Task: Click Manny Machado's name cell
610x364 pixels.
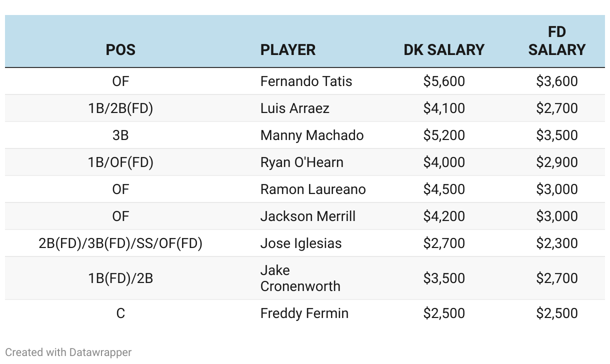Action: click(312, 135)
